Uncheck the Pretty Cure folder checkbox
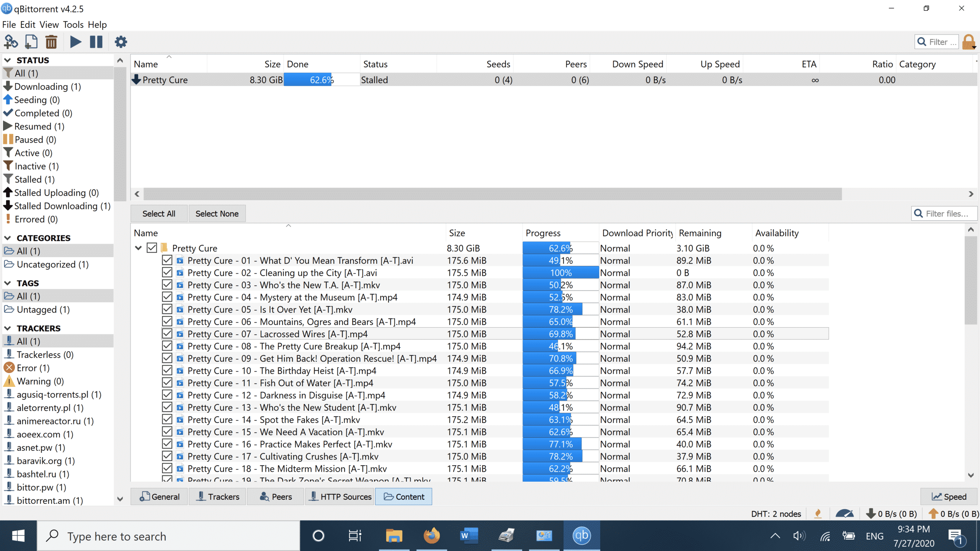 pos(152,248)
